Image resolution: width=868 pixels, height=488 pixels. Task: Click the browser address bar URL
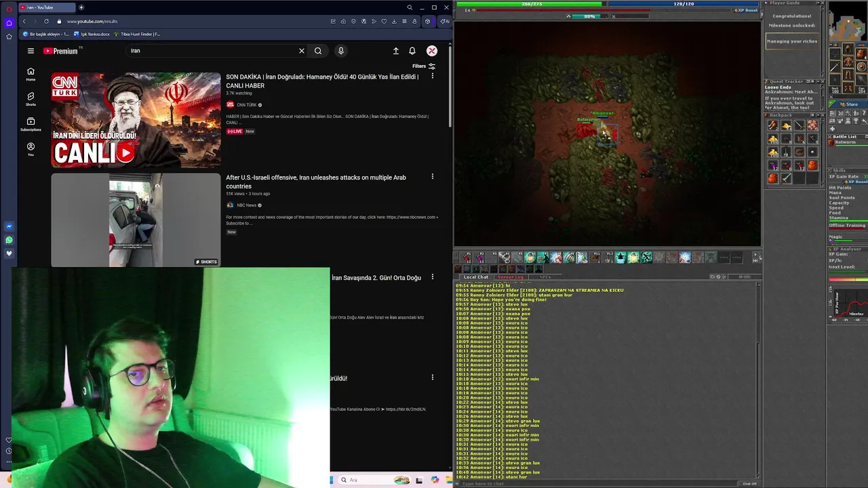92,21
